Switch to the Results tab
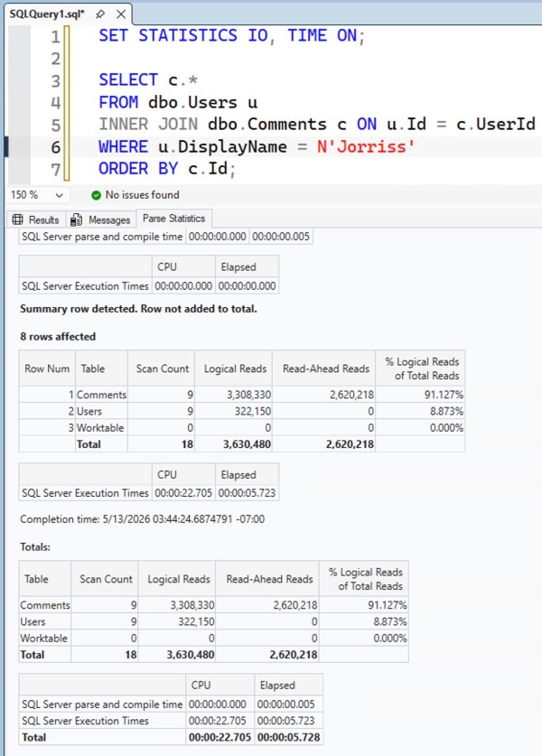The height and width of the screenshot is (756, 542). (x=36, y=219)
